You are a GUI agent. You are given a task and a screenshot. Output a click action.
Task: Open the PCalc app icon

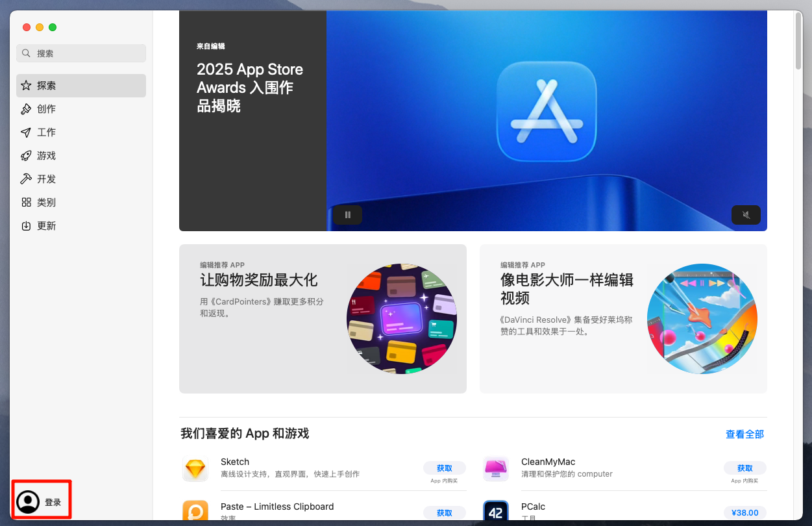[x=496, y=511]
